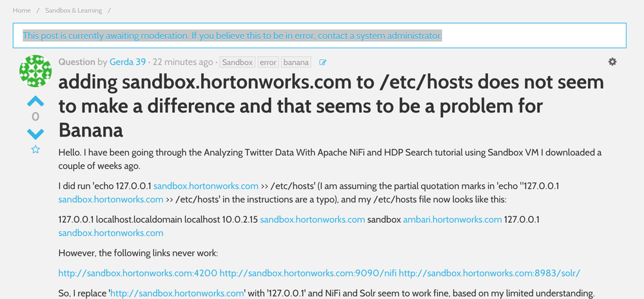
Task: Click 'However, the following links never work:' text
Action: pos(138,253)
